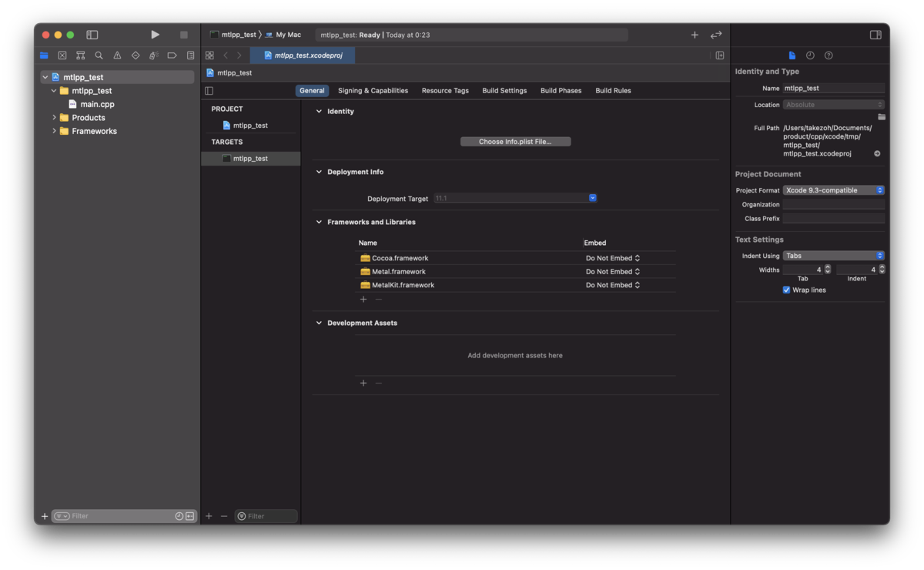
Task: Toggle the Wrap lines checkbox
Action: pos(786,290)
